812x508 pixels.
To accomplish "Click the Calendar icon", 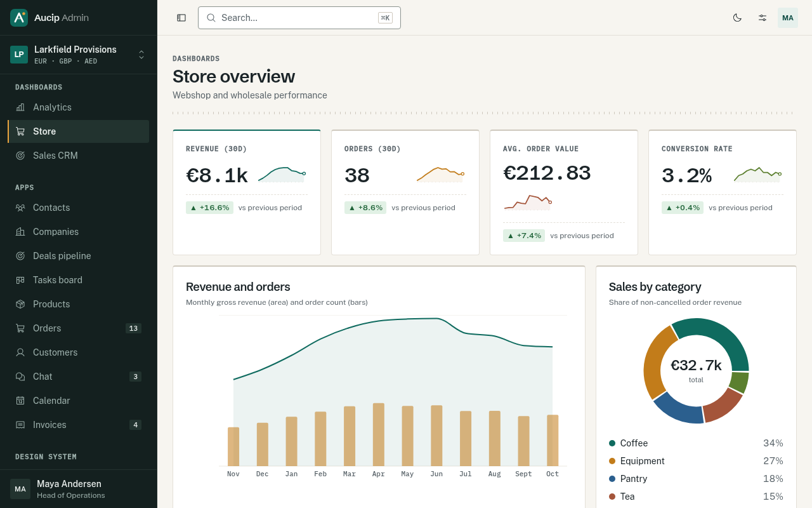I will click(20, 401).
